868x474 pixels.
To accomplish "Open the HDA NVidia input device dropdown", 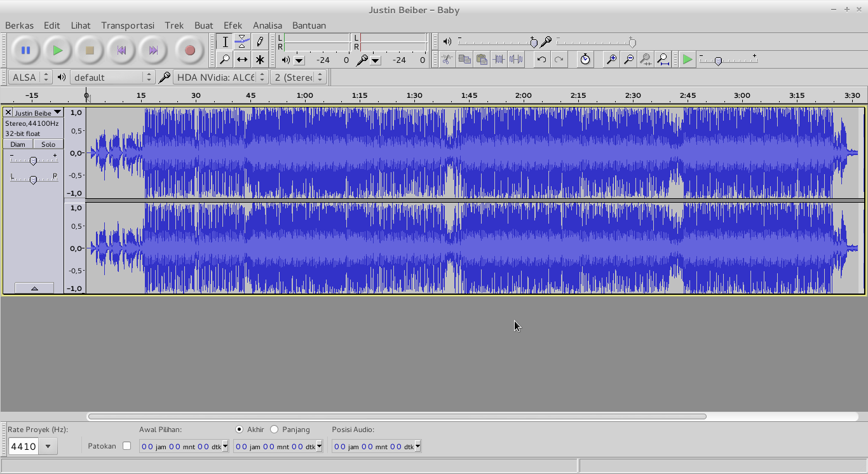I will pyautogui.click(x=220, y=78).
